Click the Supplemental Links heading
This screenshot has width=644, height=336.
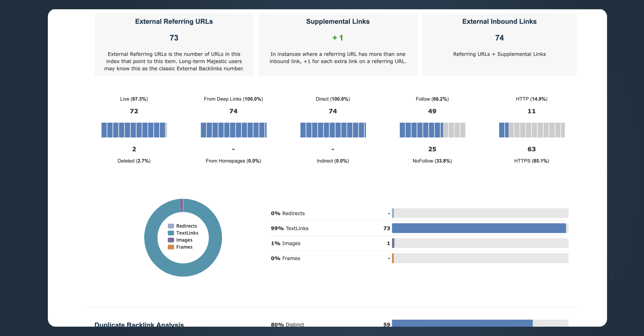338,21
